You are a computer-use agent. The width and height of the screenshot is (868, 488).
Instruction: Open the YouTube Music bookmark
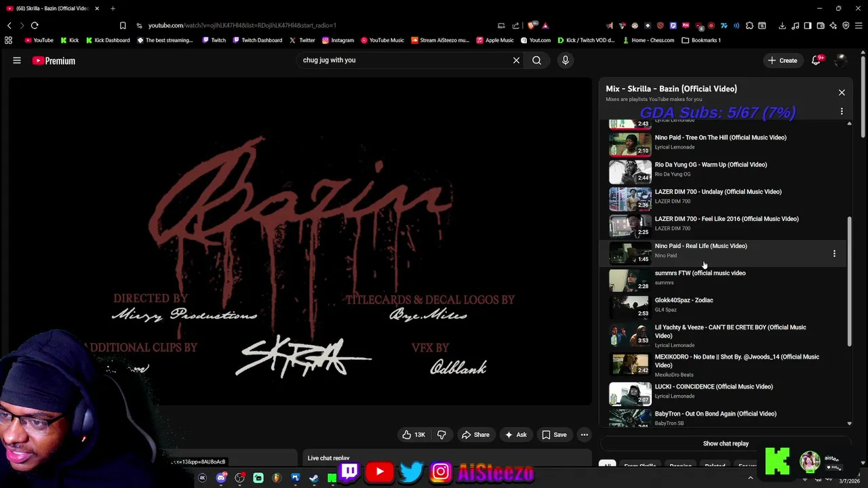click(x=382, y=40)
